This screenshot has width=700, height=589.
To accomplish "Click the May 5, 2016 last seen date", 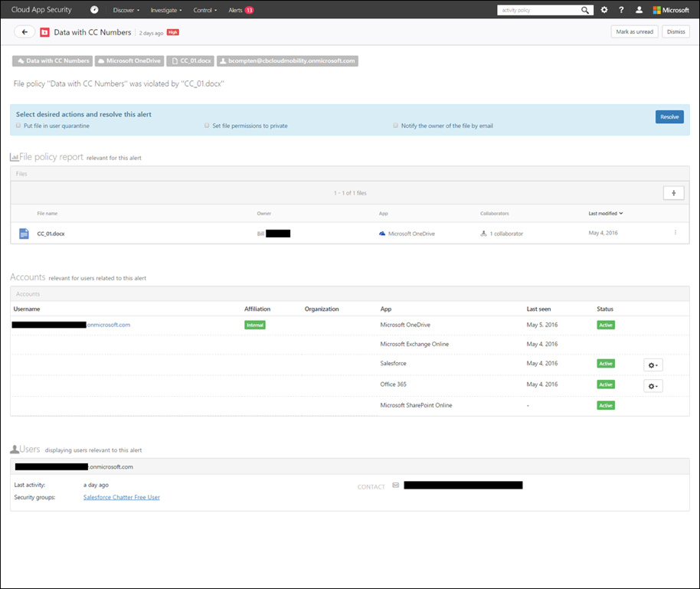I will coord(542,325).
